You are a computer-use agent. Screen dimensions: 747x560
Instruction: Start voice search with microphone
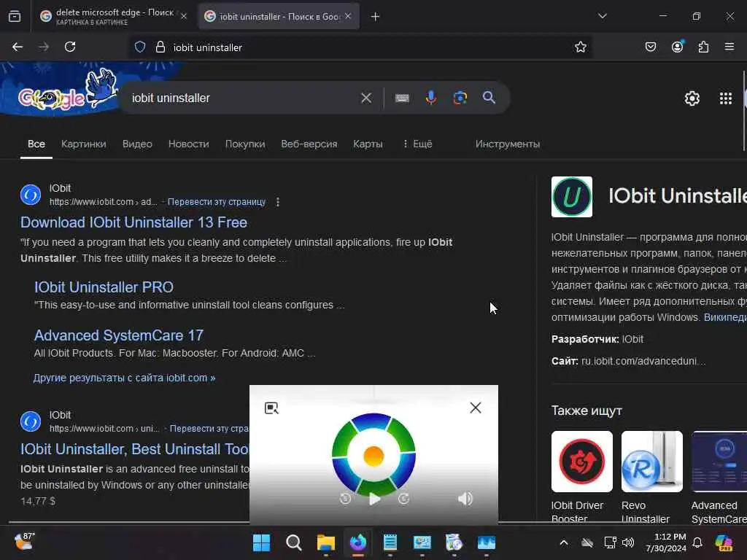tap(430, 98)
